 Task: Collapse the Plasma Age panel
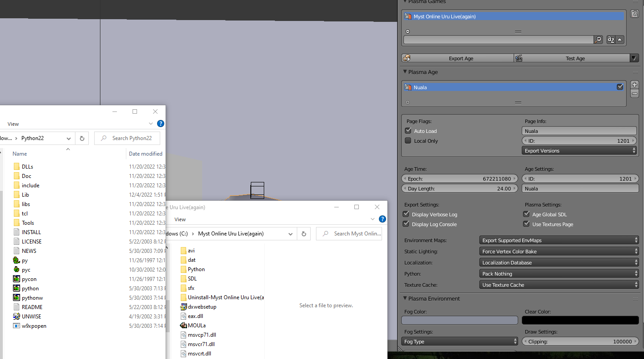pos(405,72)
